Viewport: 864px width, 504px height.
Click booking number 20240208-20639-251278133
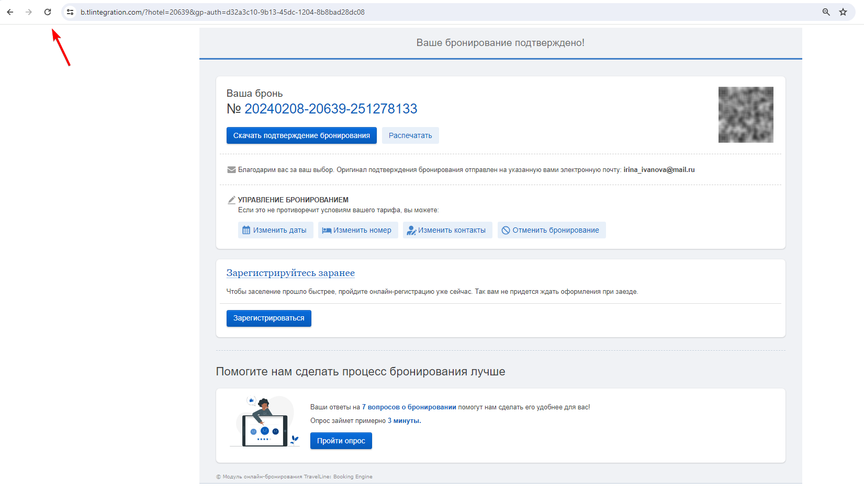coord(331,109)
